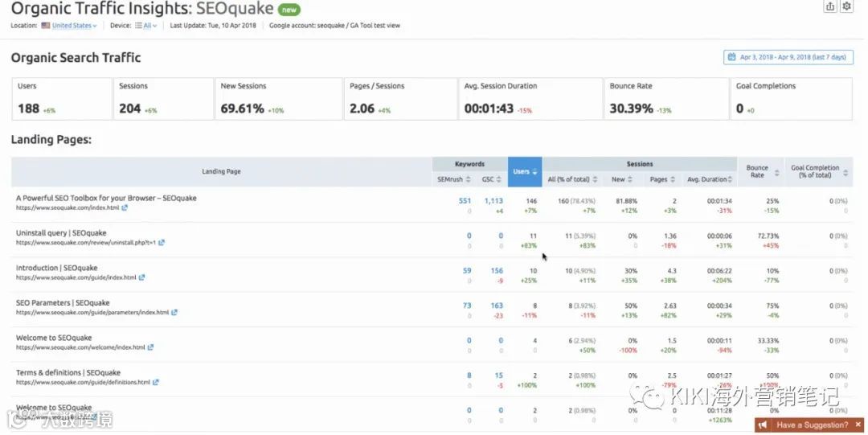
Task: Open the Apr 3 - Apr 9 date picker
Action: [788, 57]
